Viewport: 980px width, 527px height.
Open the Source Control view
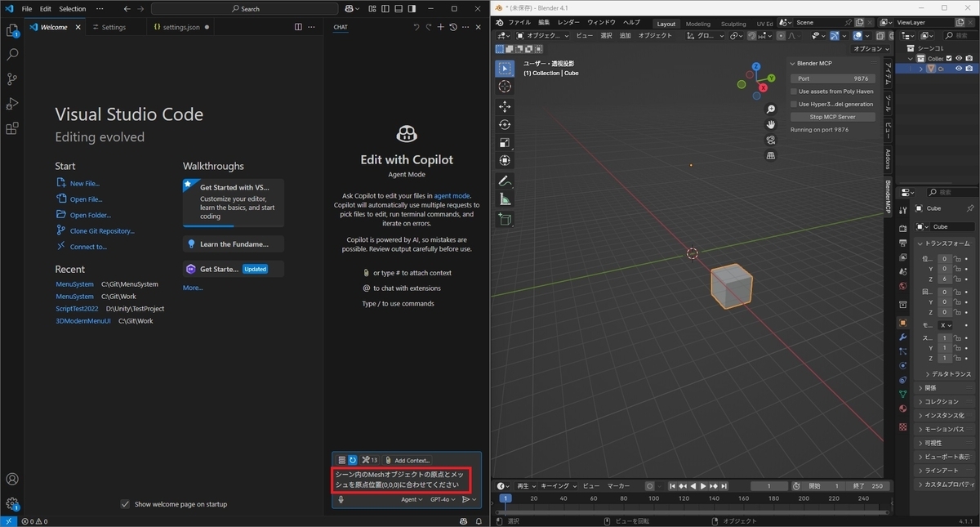point(12,79)
